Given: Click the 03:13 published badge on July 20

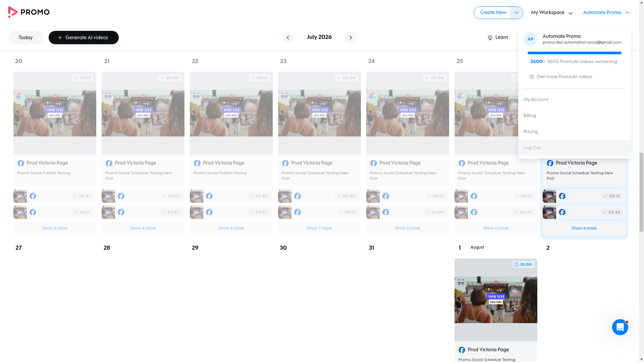Looking at the screenshot, I should point(83,78).
